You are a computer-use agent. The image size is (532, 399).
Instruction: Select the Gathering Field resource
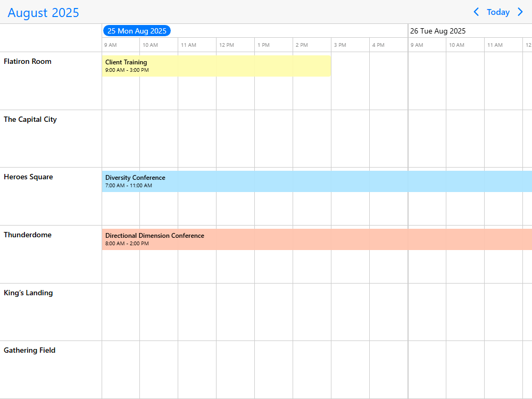click(30, 351)
